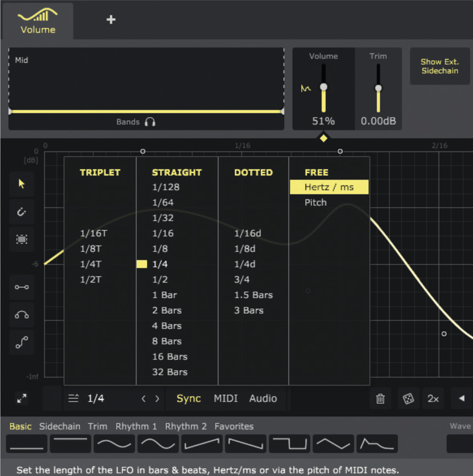This screenshot has height=476, width=473.
Task: Step to previous LFO length
Action: (144, 398)
